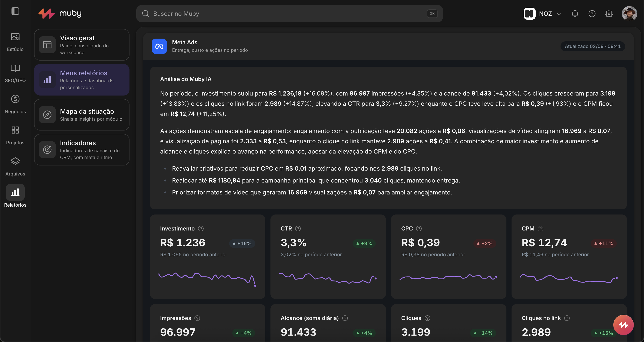This screenshot has width=644, height=342.
Task: Click the Meta Ads title text
Action: click(x=185, y=43)
